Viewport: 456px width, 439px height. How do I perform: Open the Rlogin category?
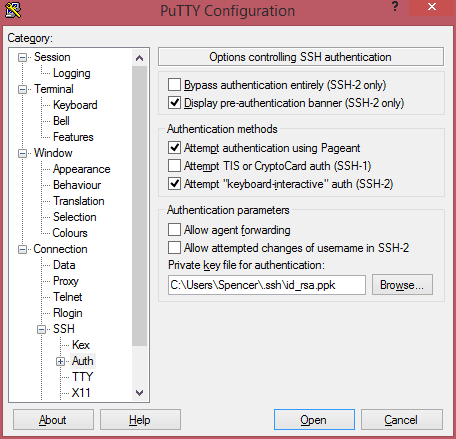click(68, 313)
